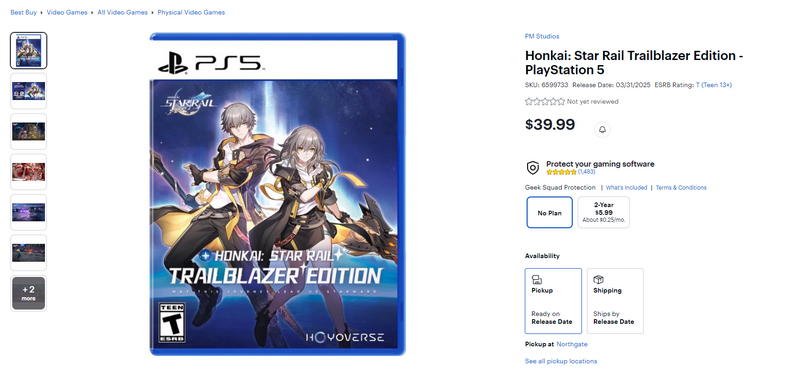Click the Pickup store icon

[x=536, y=280]
